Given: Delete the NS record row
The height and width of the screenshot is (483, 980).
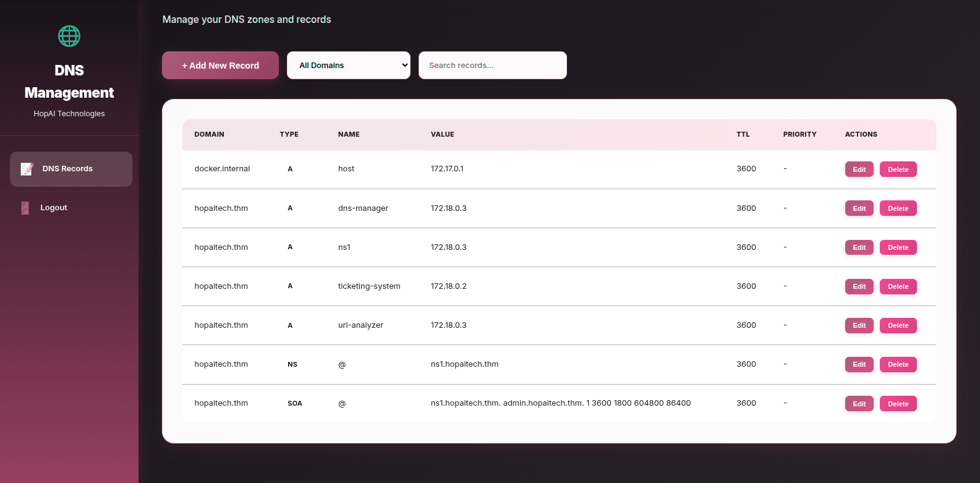Looking at the screenshot, I should [898, 364].
